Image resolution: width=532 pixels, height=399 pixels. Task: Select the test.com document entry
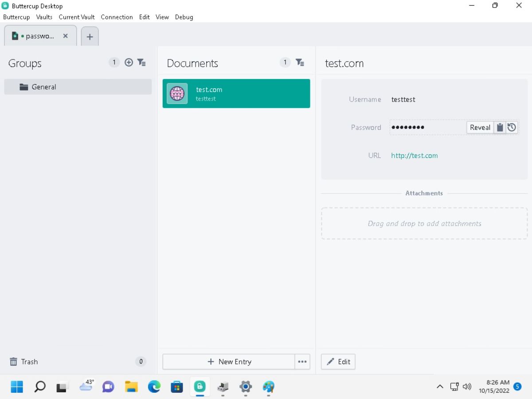click(x=236, y=94)
